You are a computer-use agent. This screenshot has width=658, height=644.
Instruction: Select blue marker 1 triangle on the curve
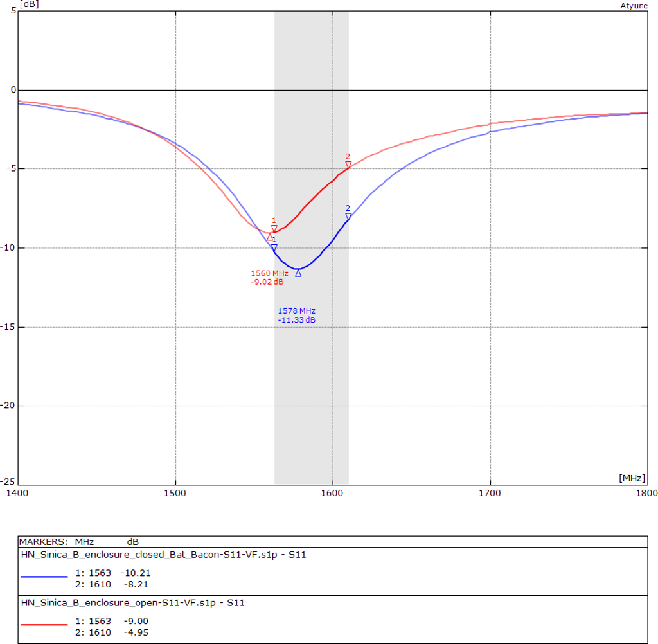tap(274, 247)
